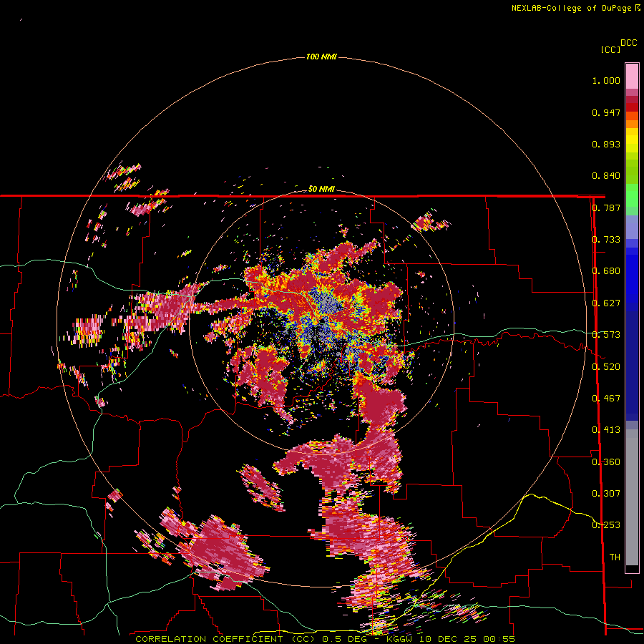
Task: Click the lavender segment of the color bar
Action: [x=632, y=228]
